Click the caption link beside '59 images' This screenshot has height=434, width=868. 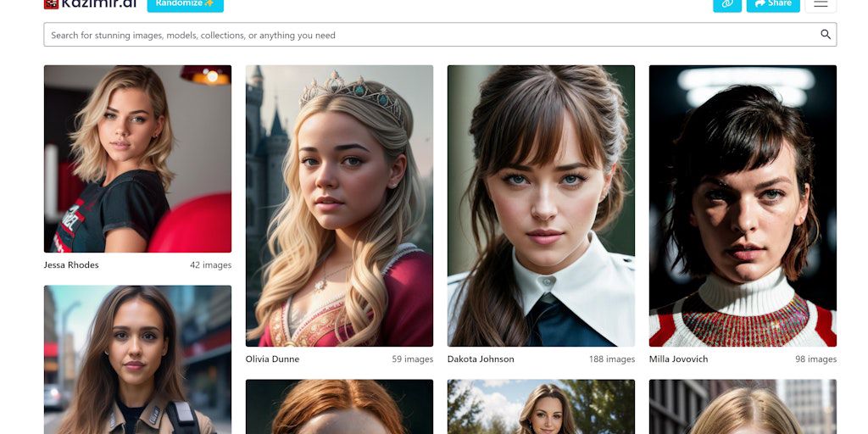click(272, 359)
